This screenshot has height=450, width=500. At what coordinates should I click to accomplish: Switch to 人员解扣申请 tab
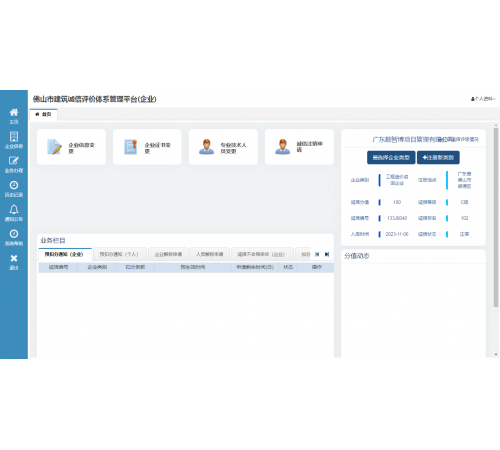coord(210,254)
